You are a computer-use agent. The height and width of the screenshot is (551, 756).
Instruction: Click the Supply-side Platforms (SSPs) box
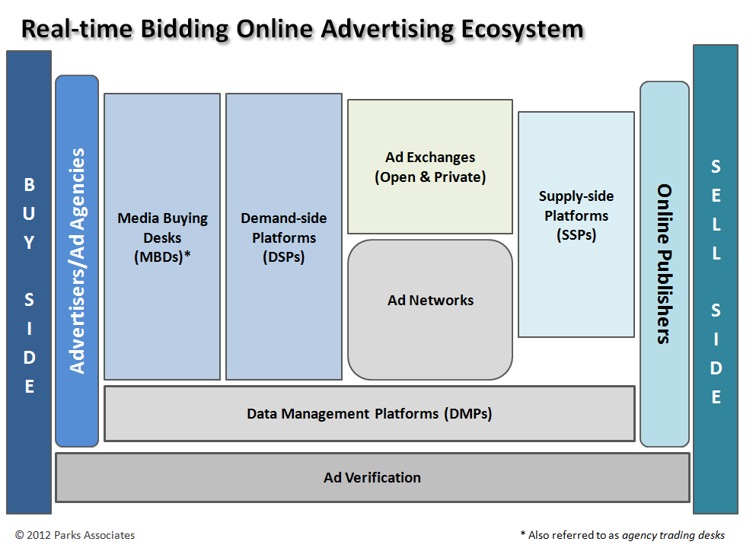click(x=576, y=225)
